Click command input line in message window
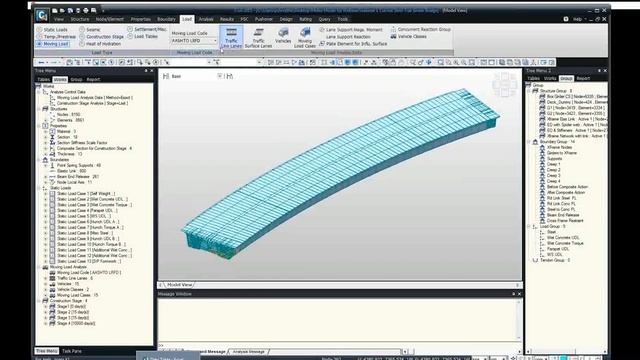The image size is (640, 360). pos(339,345)
